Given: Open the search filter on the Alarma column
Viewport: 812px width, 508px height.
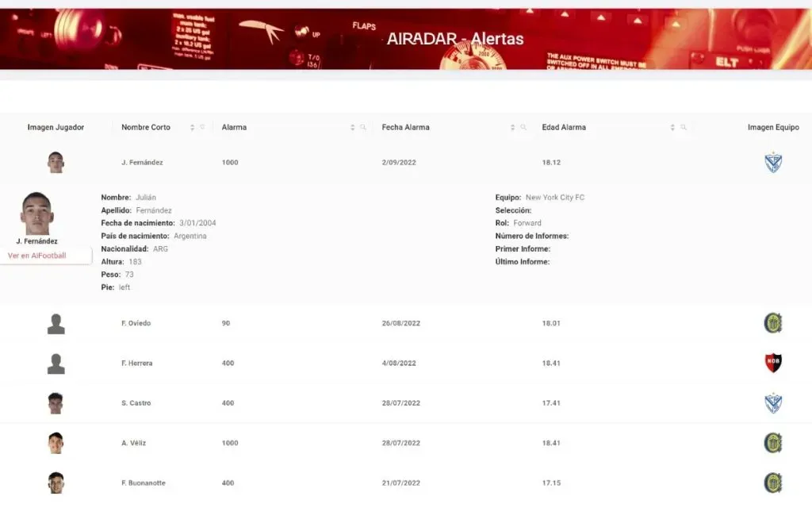Looking at the screenshot, I should tap(363, 127).
